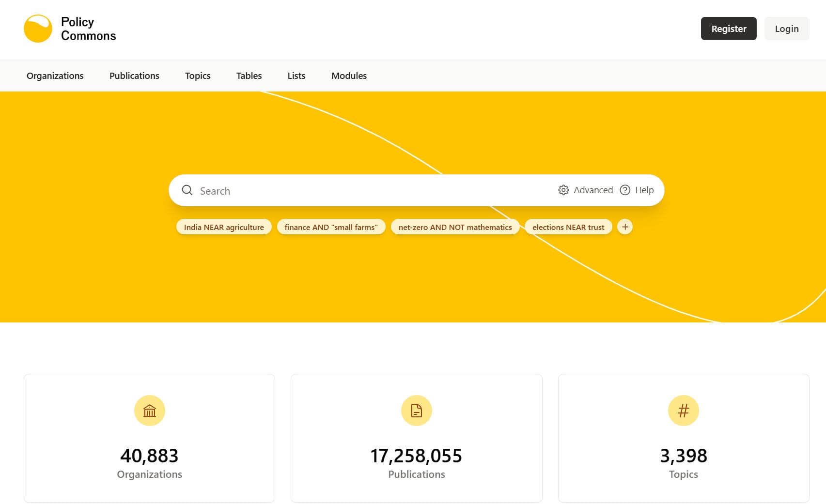The width and height of the screenshot is (826, 504).
Task: Click the Organizations building icon
Action: 149,411
